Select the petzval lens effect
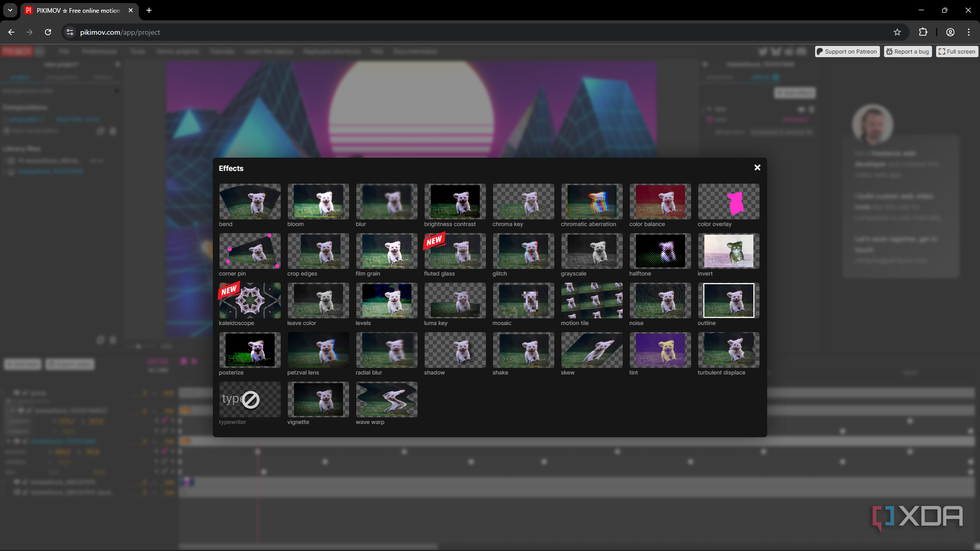This screenshot has height=551, width=980. [318, 350]
